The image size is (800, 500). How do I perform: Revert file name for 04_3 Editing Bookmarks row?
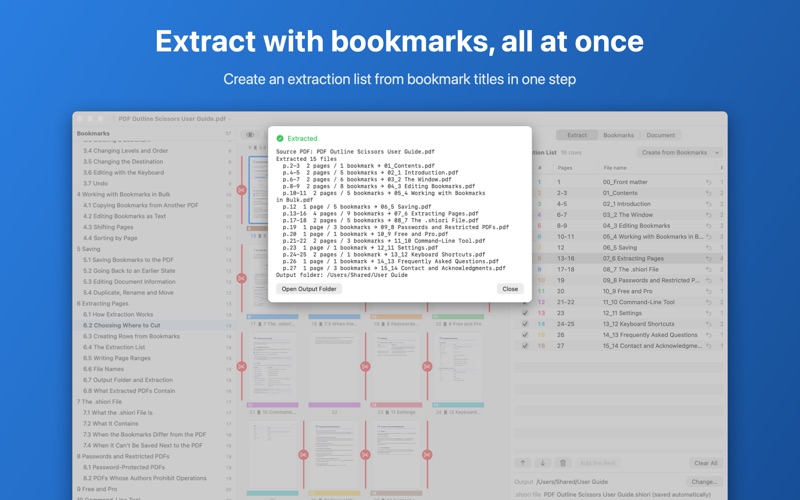point(709,226)
